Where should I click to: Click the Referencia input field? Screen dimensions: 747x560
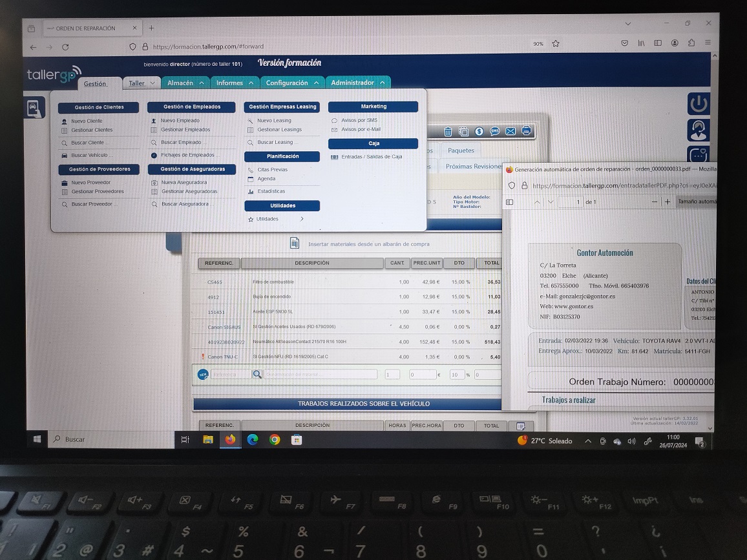point(231,375)
